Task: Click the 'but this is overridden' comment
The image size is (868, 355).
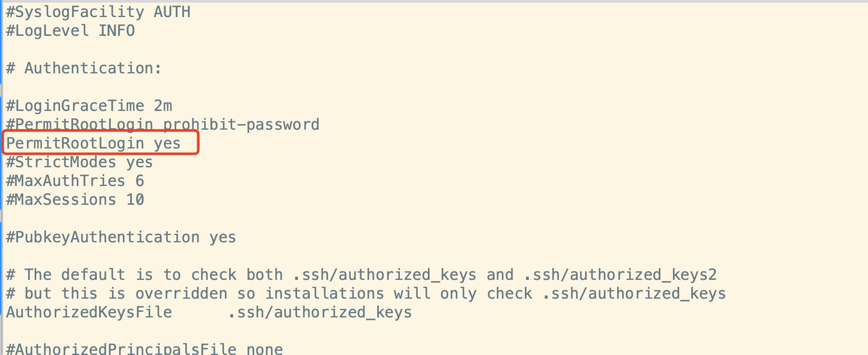Action: pyautogui.click(x=366, y=294)
